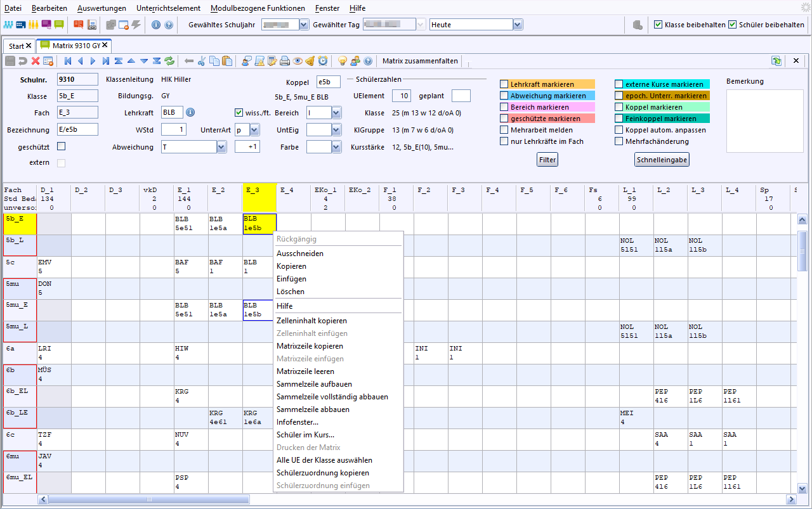Enable Mehrfachänderung checkbox
The image size is (812, 509).
619,141
